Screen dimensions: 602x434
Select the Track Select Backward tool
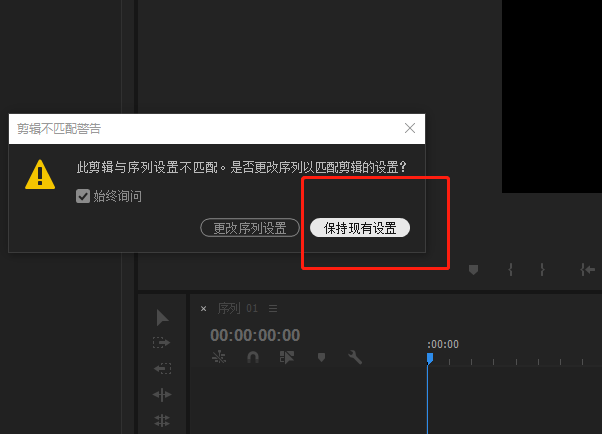(162, 368)
